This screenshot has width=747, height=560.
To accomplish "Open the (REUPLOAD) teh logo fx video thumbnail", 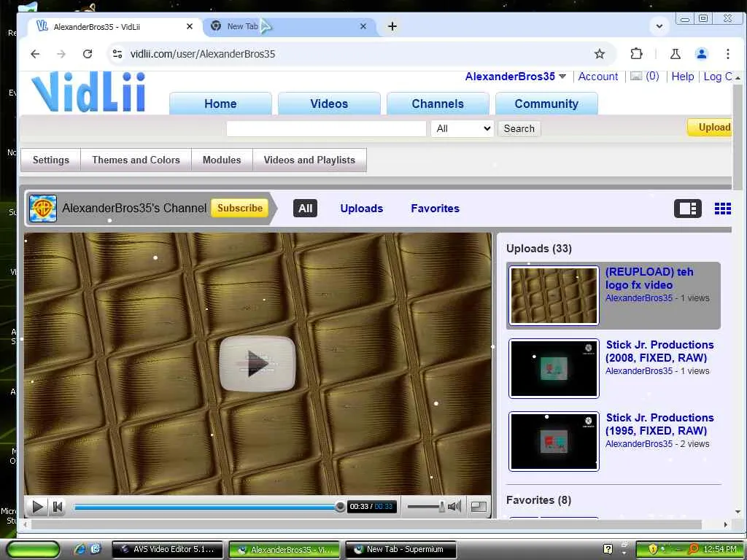I will tap(554, 296).
